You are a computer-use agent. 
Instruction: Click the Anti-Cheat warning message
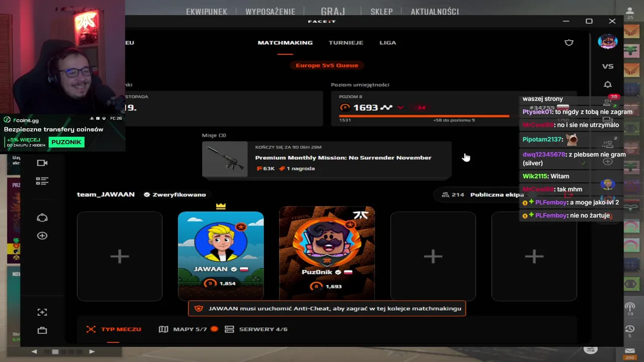(327, 309)
